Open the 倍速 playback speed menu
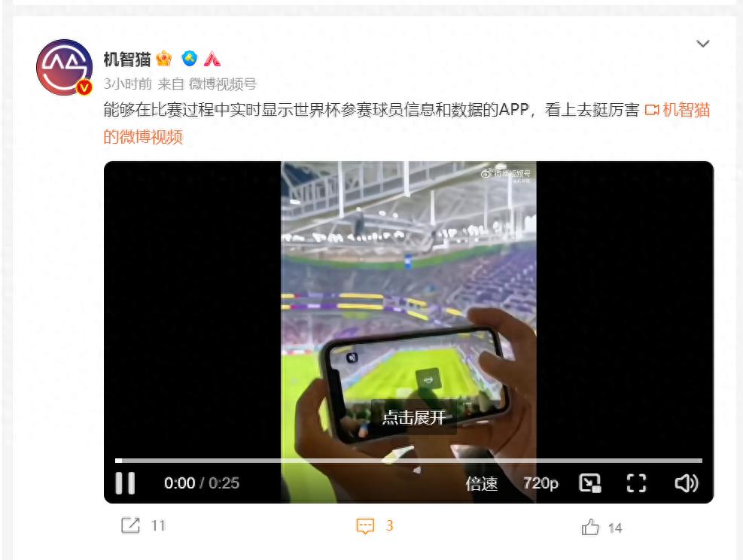Screen dimensions: 743x560 [x=482, y=483]
